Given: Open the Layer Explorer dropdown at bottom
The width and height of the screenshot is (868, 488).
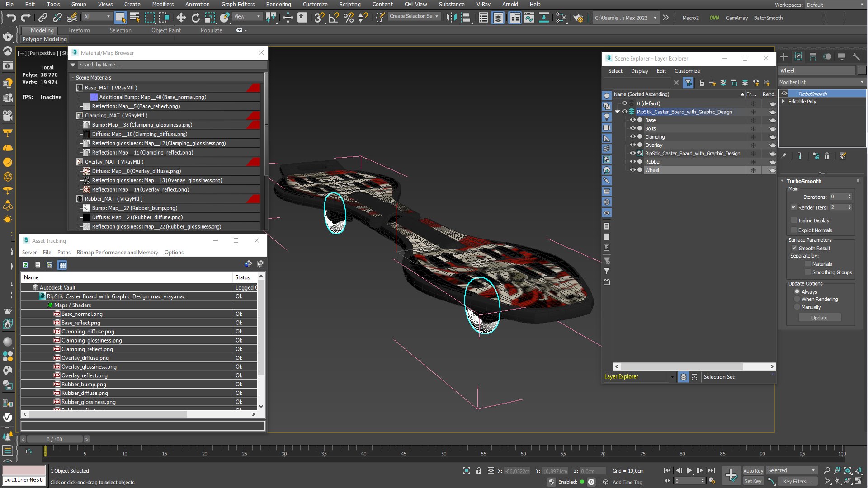Looking at the screenshot, I should point(672,377).
